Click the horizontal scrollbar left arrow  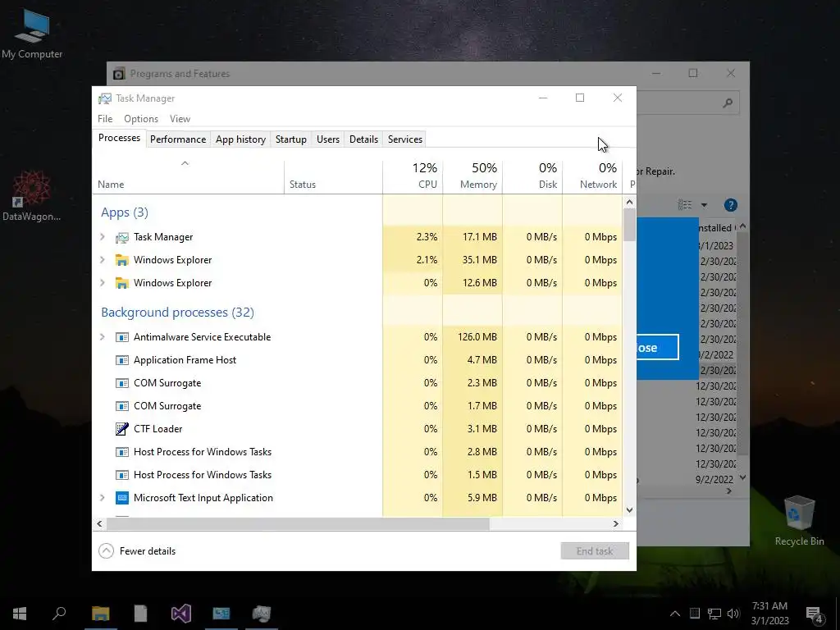point(99,524)
